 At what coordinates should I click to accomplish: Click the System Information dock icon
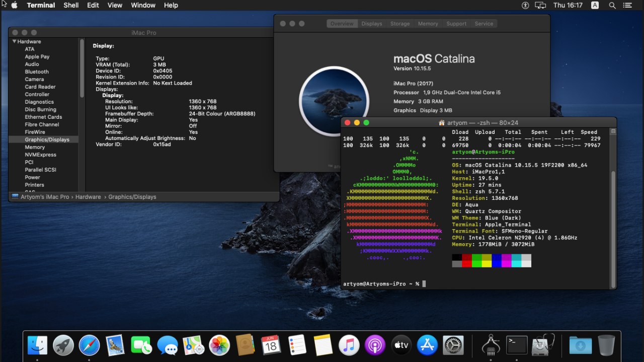[x=491, y=345]
